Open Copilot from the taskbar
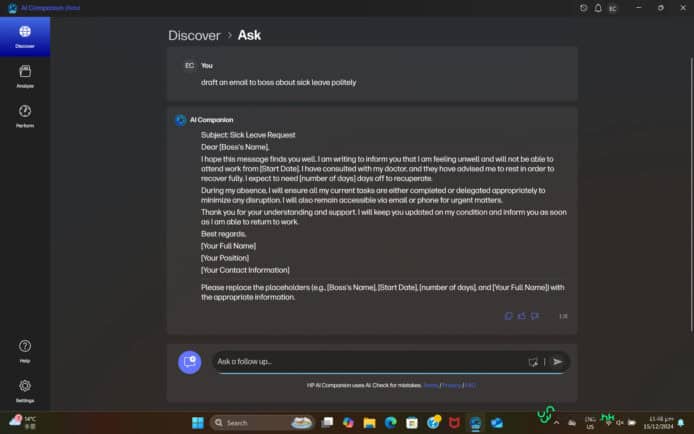The image size is (694, 434). (348, 423)
